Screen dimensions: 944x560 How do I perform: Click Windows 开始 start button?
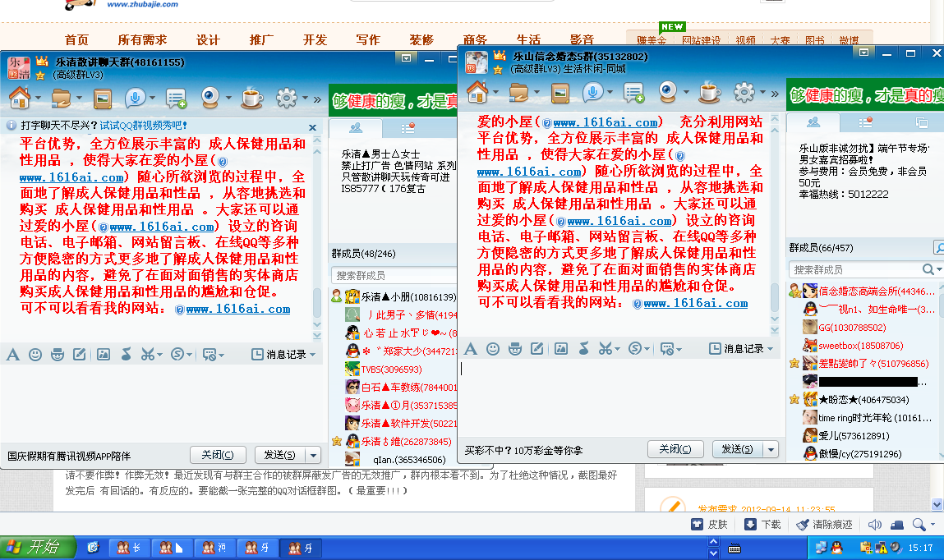[38, 548]
